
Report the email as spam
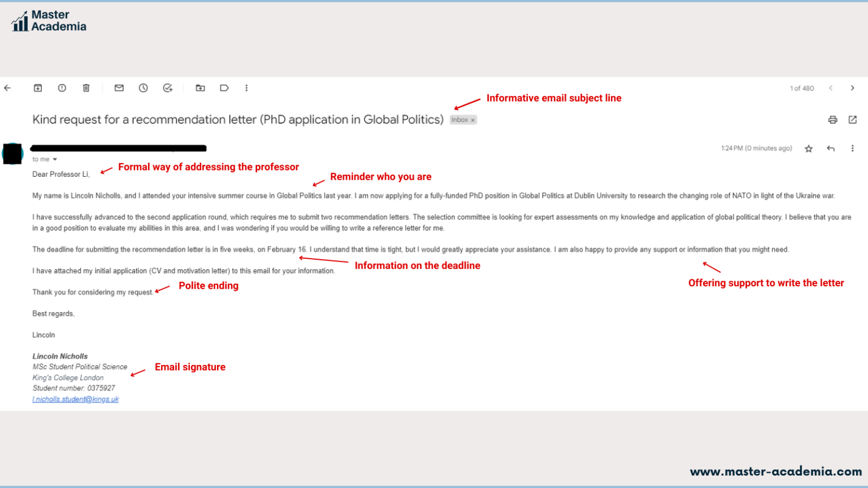tap(62, 88)
